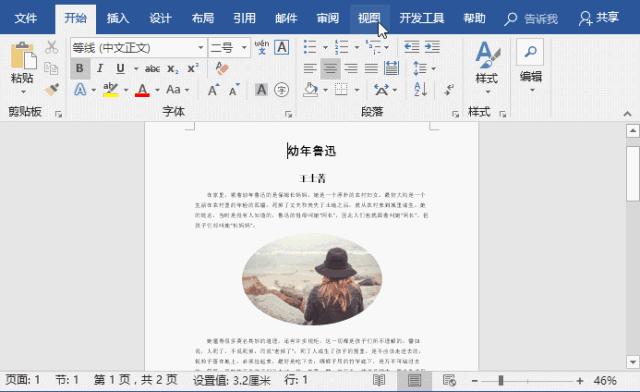Click the enclosed character icon
640x392 pixels.
[282, 89]
